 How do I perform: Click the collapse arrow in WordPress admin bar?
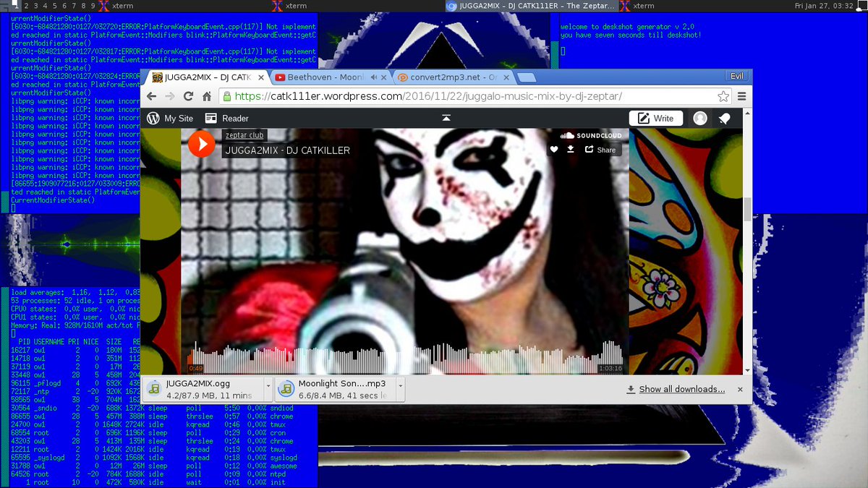tap(446, 118)
